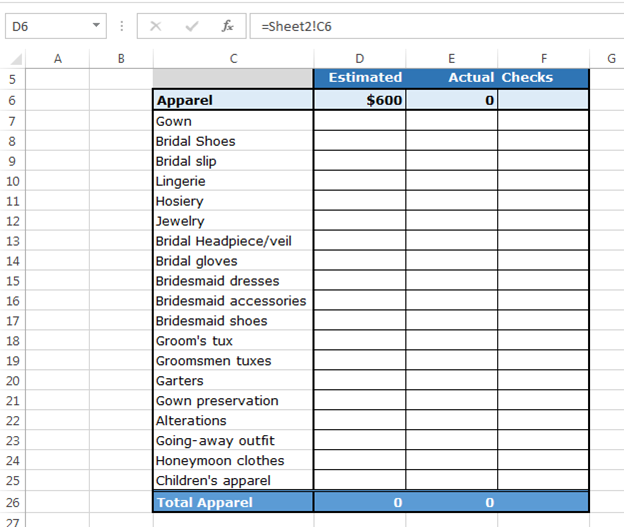
Task: Select the $600 estimated cell
Action: click(360, 100)
